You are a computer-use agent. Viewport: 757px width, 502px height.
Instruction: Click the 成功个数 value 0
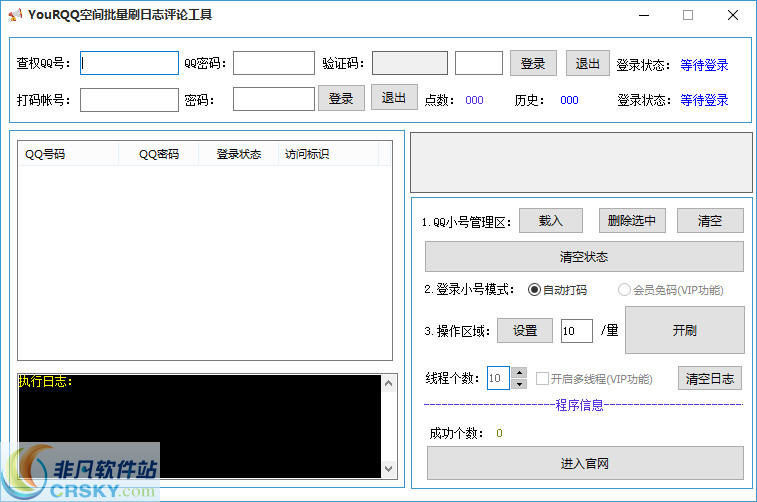pos(499,433)
